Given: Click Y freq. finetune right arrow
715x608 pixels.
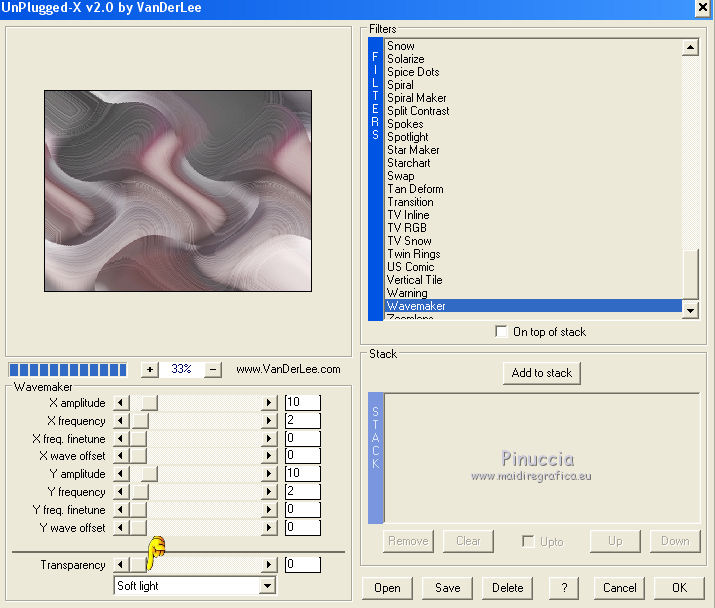Looking at the screenshot, I should click(269, 509).
